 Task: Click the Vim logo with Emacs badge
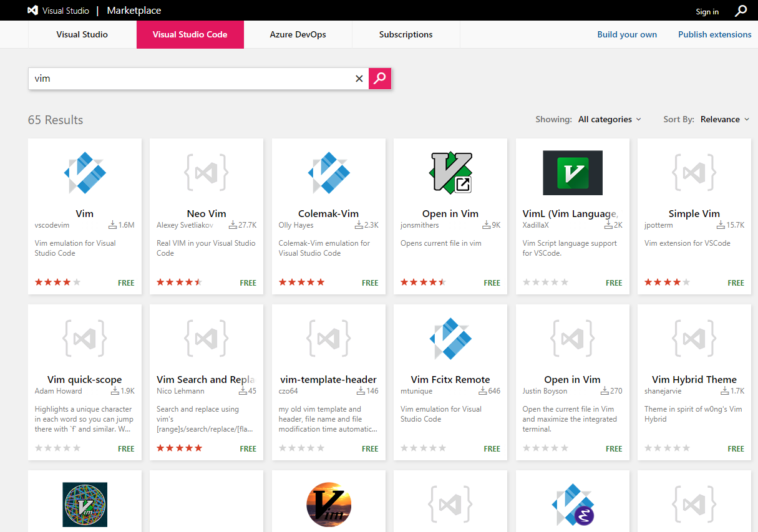pyautogui.click(x=573, y=505)
